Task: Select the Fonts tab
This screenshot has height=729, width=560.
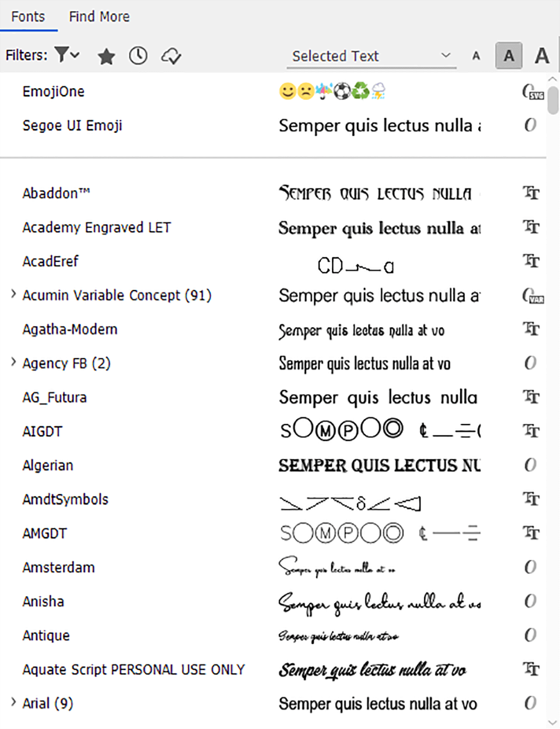Action: (28, 16)
